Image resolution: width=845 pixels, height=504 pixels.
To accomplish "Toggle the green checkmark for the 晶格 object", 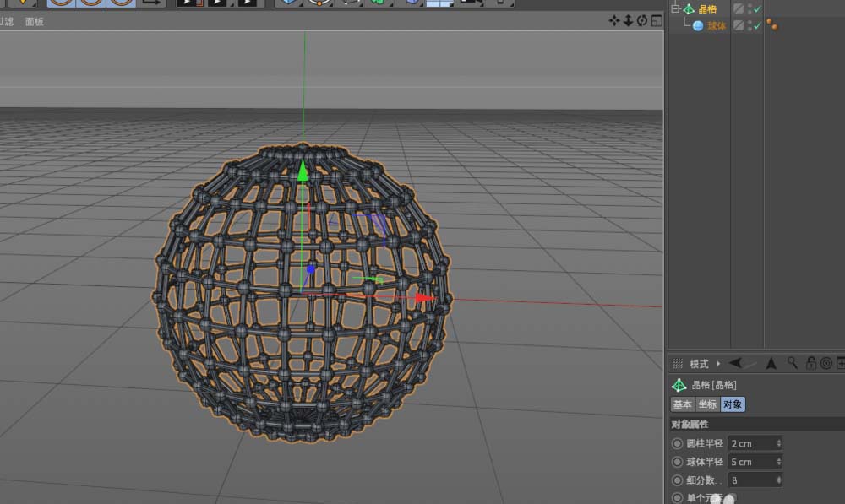I will [756, 9].
